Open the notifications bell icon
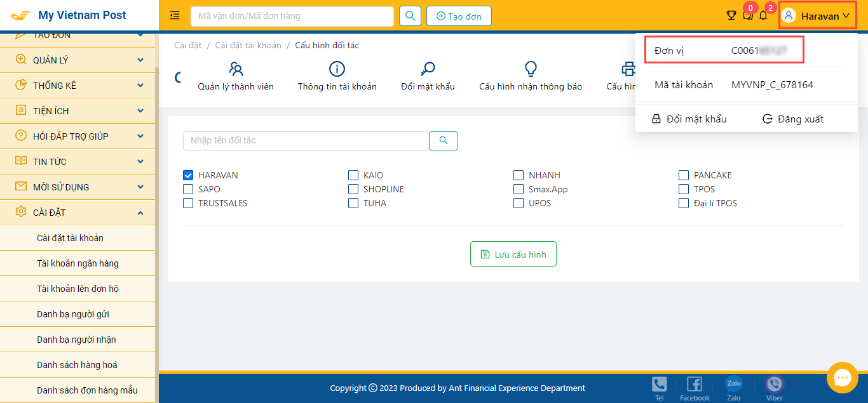 tap(763, 16)
